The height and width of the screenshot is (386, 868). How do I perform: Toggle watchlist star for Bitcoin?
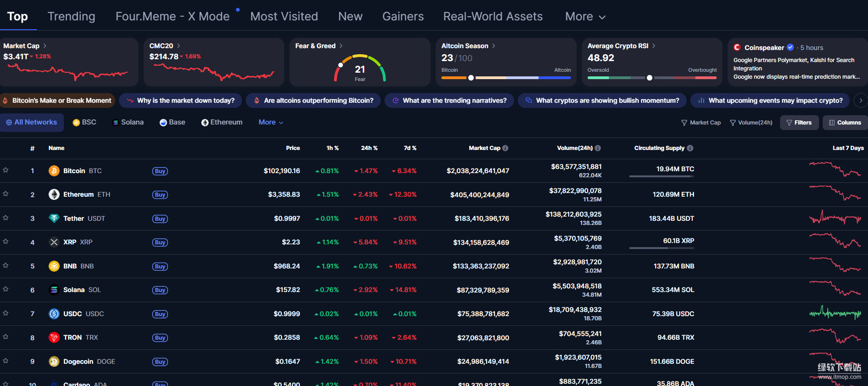6,170
